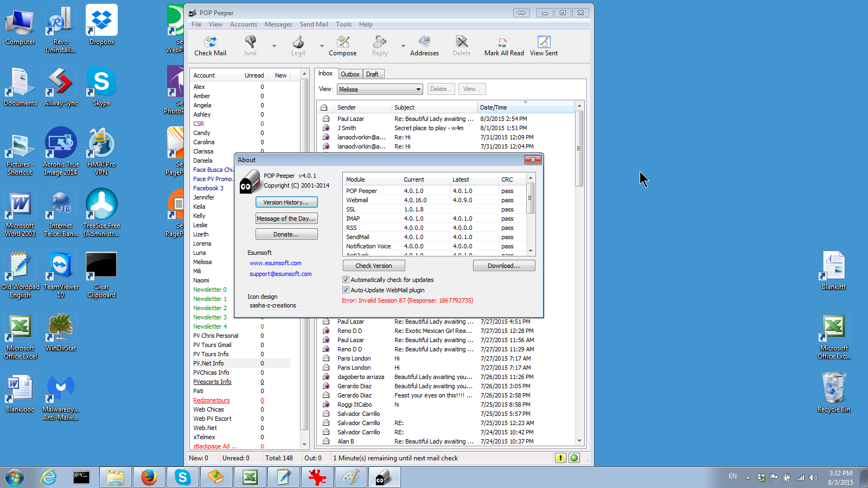Click Message of the Day button
Viewport: 868px width, 488px height.
pos(286,219)
